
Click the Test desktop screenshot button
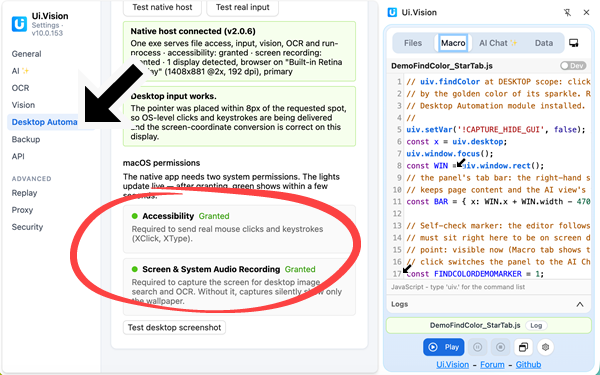coord(174,328)
